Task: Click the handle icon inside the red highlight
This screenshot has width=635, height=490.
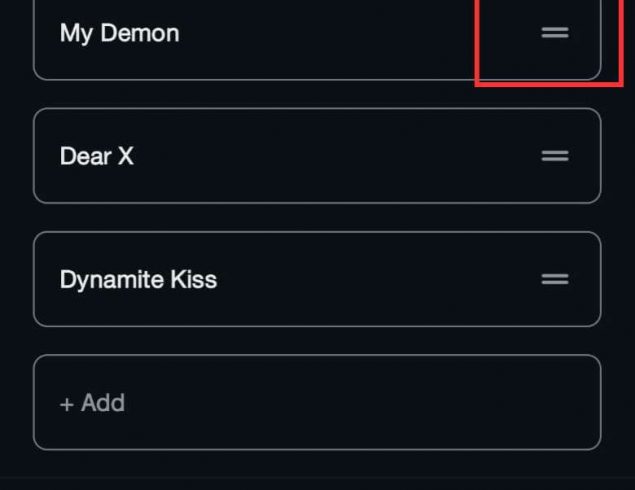Action: pos(555,33)
